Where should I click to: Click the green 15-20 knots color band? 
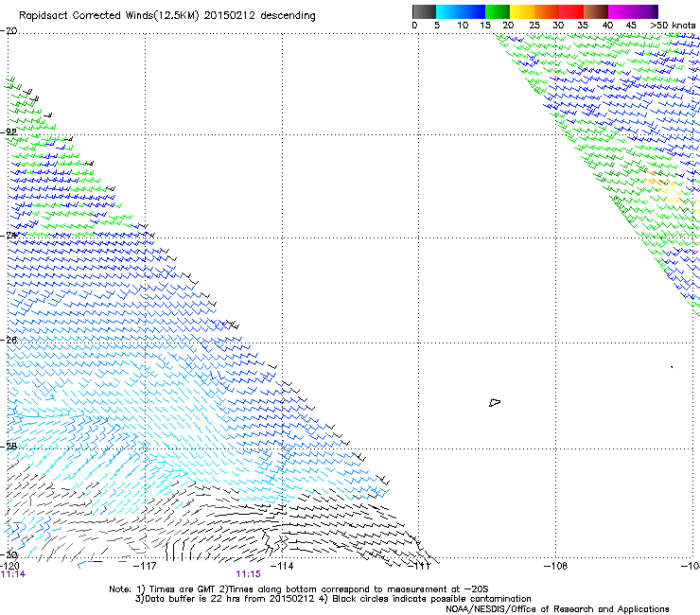tap(498, 11)
